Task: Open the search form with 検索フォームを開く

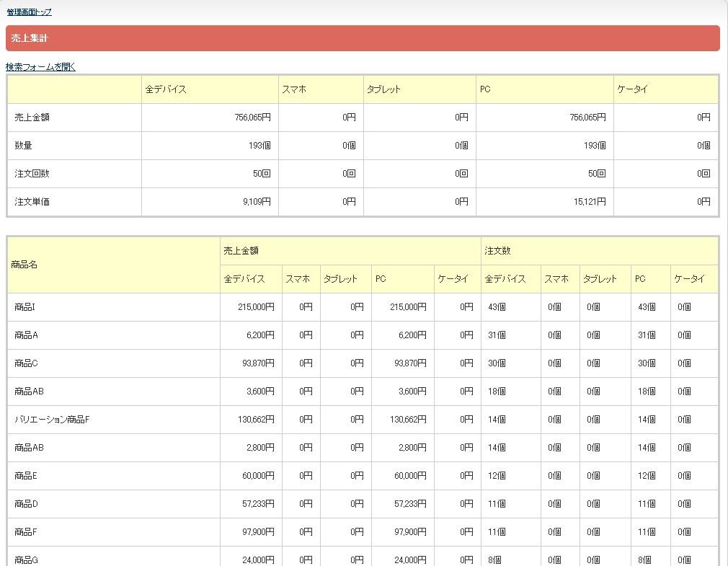Action: [x=40, y=67]
